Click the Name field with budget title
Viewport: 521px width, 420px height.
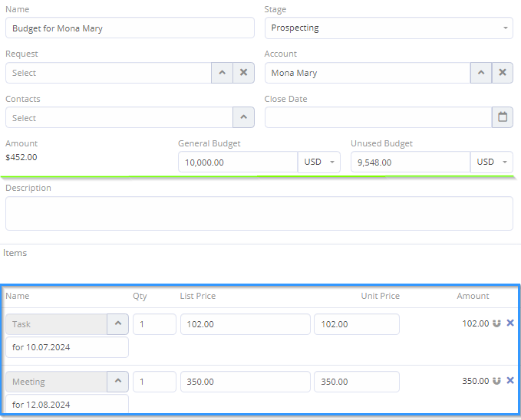129,28
